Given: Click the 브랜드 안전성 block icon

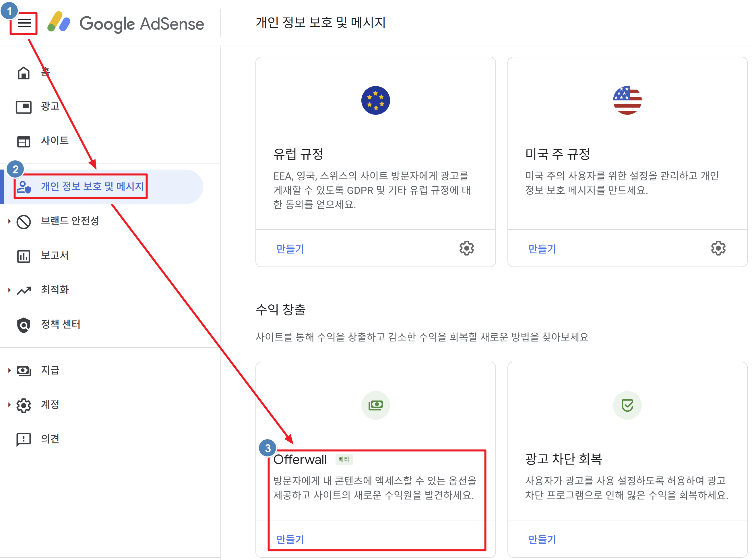Looking at the screenshot, I should 24,222.
